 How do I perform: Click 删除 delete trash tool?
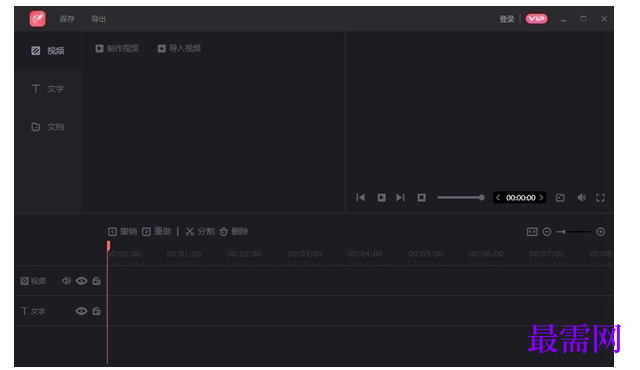pyautogui.click(x=234, y=232)
